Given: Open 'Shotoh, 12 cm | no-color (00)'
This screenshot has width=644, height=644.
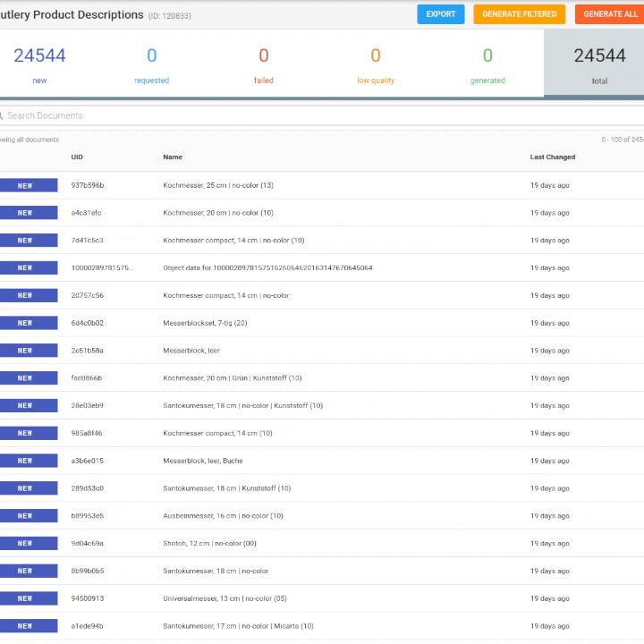Looking at the screenshot, I should coord(209,543).
